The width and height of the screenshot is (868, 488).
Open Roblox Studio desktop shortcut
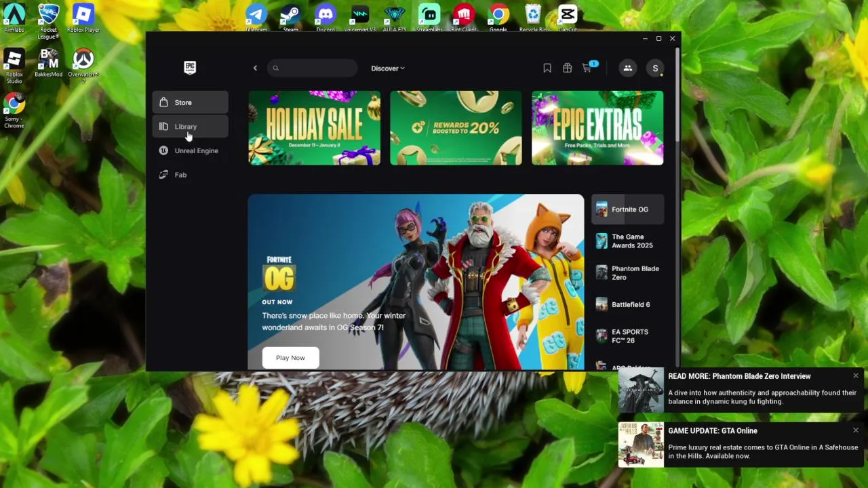click(14, 66)
